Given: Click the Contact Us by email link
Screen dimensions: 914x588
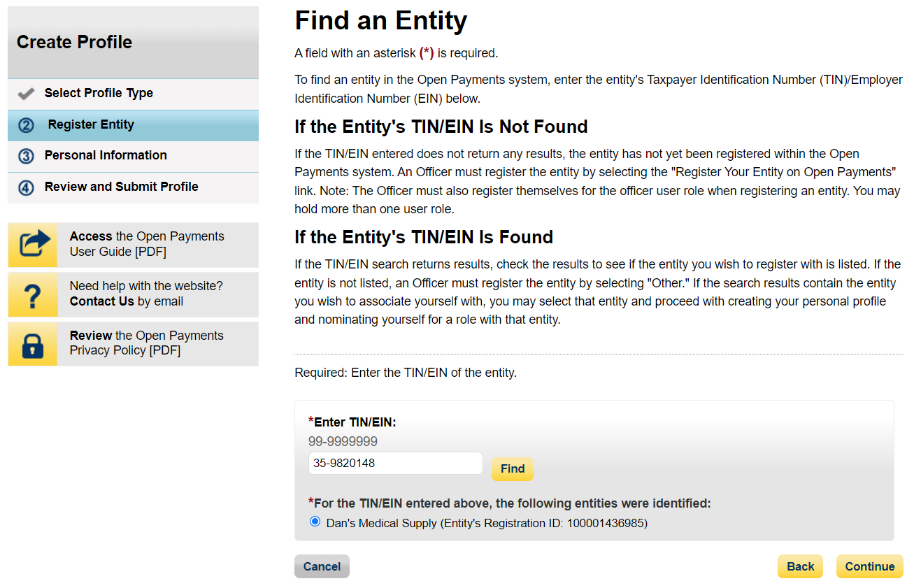Looking at the screenshot, I should (x=102, y=301).
